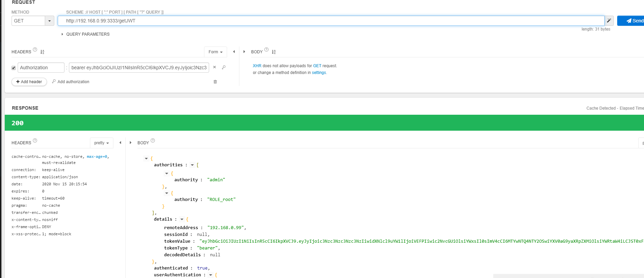Click the response BODY help icon
Viewport: 644px width, 278px height.
click(x=153, y=141)
